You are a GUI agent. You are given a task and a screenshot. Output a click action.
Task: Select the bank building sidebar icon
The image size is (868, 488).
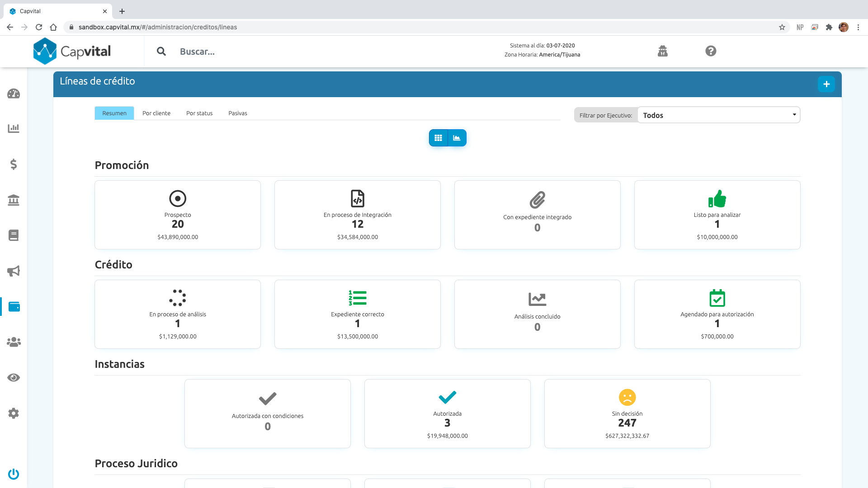click(x=14, y=200)
